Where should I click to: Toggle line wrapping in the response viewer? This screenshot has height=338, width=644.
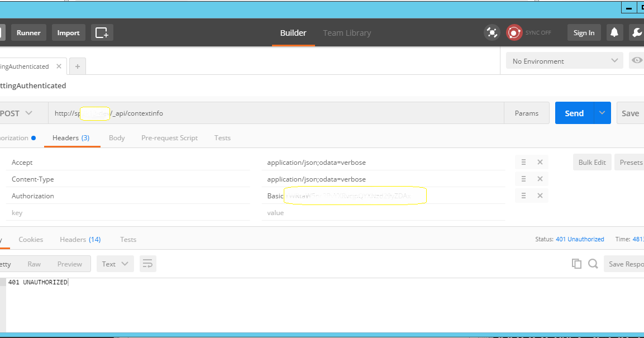coord(147,263)
